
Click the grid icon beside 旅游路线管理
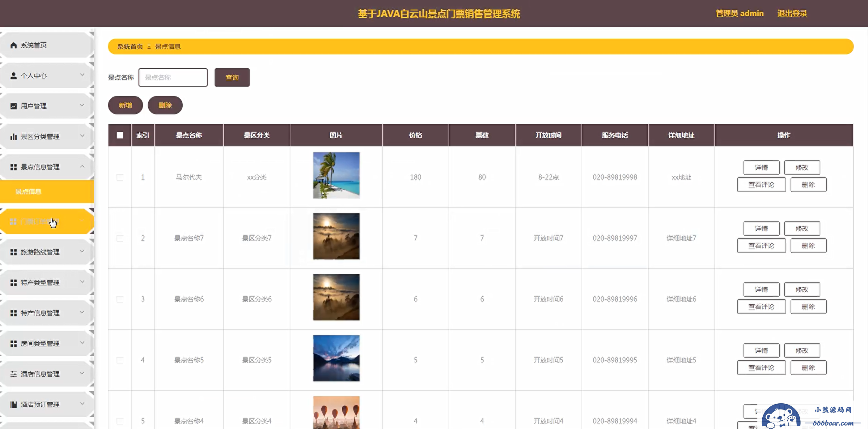tap(14, 252)
